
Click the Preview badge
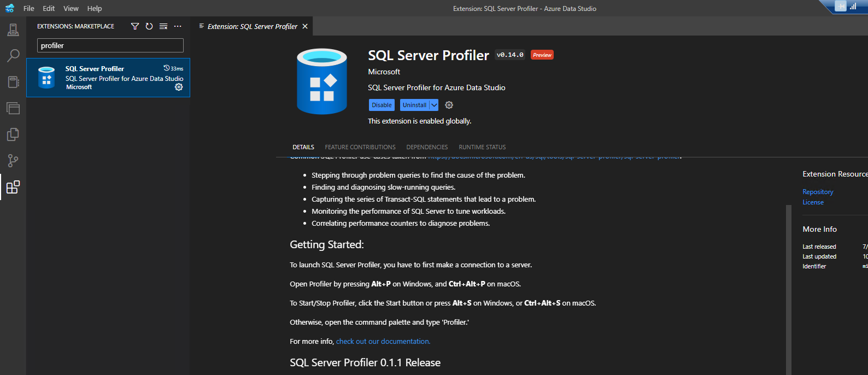[542, 55]
